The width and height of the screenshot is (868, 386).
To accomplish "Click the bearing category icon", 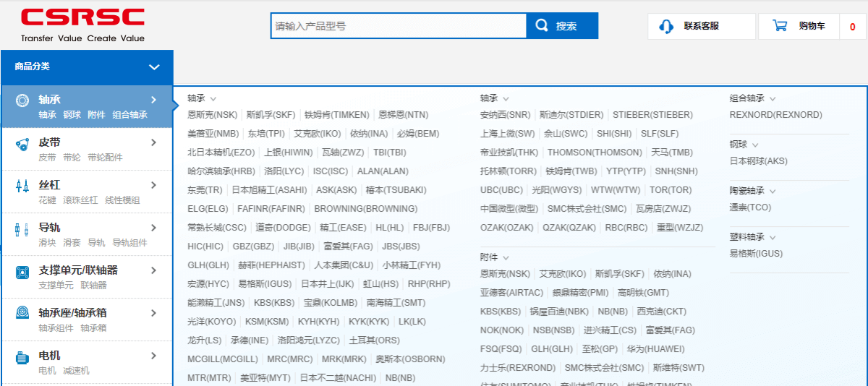I will [22, 100].
